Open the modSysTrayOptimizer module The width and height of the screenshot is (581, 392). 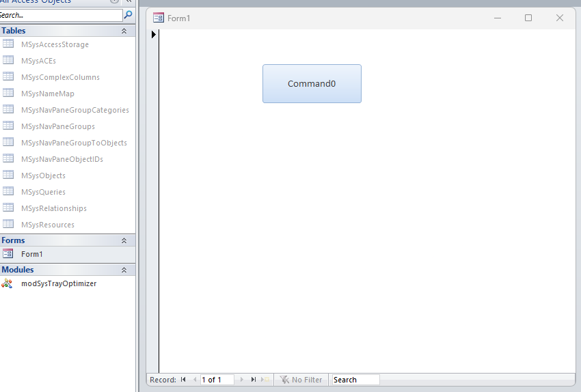coord(58,283)
